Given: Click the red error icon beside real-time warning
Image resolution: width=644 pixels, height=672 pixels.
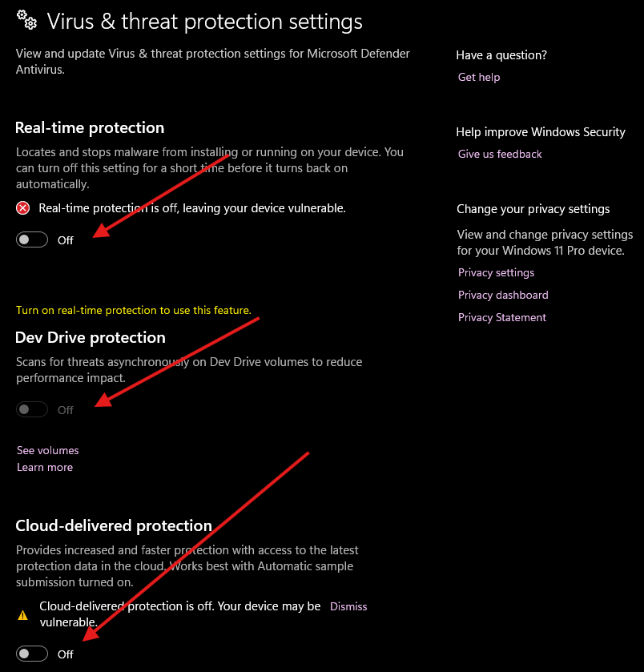Looking at the screenshot, I should coord(22,207).
